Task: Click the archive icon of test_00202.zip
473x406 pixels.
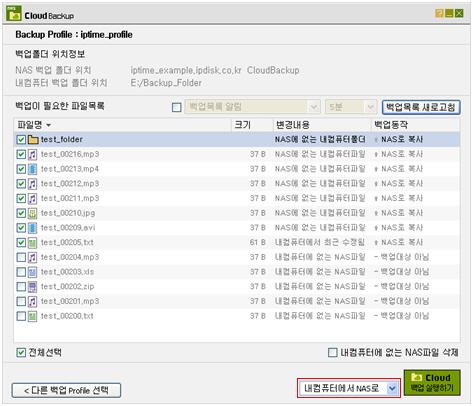Action: [32, 287]
